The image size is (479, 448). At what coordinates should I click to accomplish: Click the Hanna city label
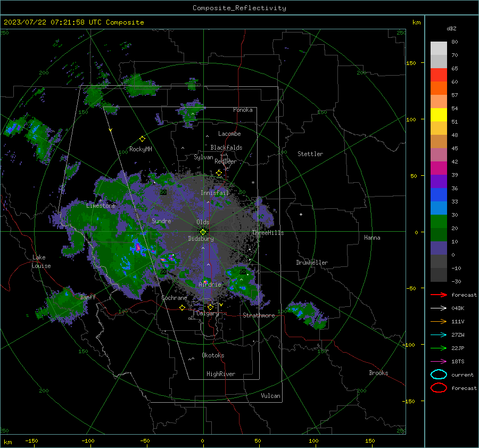[x=372, y=238]
